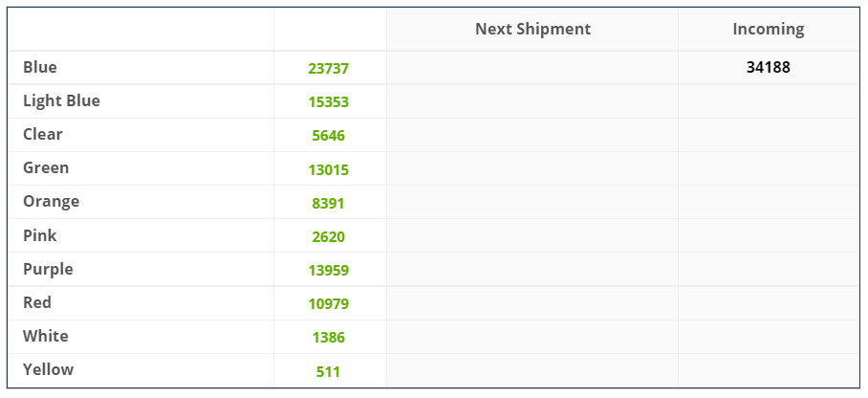Open the Orange count 8391
868x398 pixels.
coord(328,203)
